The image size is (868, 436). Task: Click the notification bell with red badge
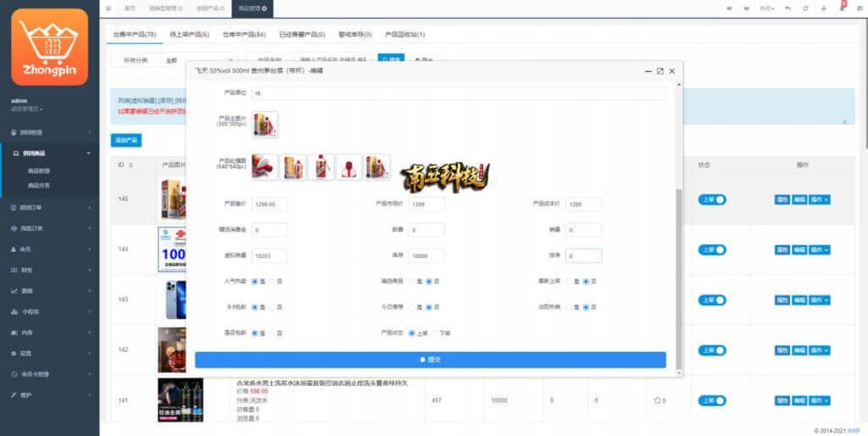(842, 8)
